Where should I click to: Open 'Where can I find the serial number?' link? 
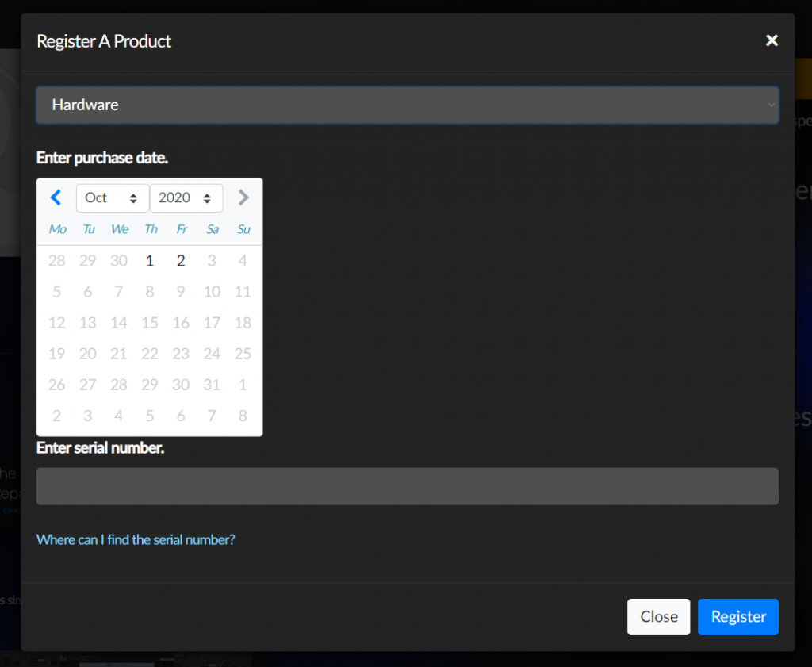[136, 539]
